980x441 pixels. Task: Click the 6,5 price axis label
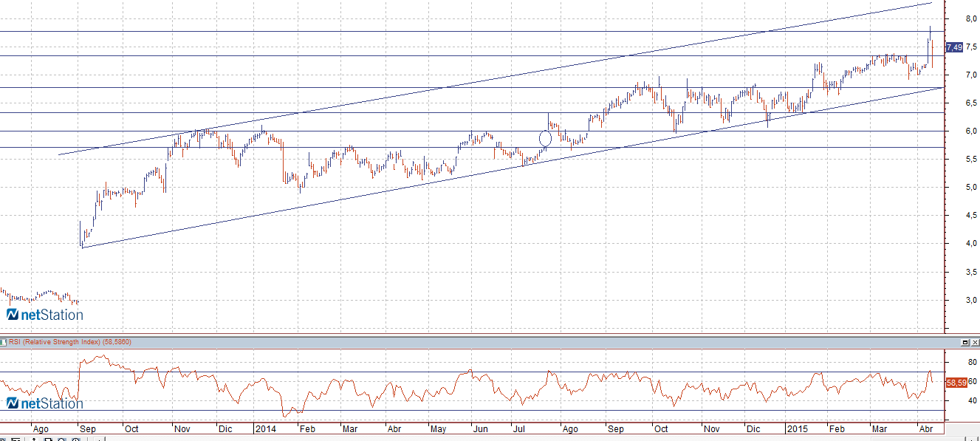coord(972,103)
